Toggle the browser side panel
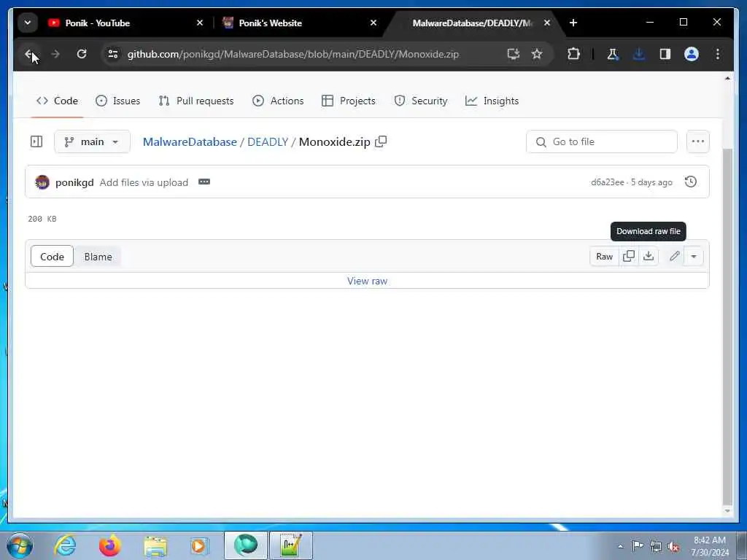 point(665,54)
